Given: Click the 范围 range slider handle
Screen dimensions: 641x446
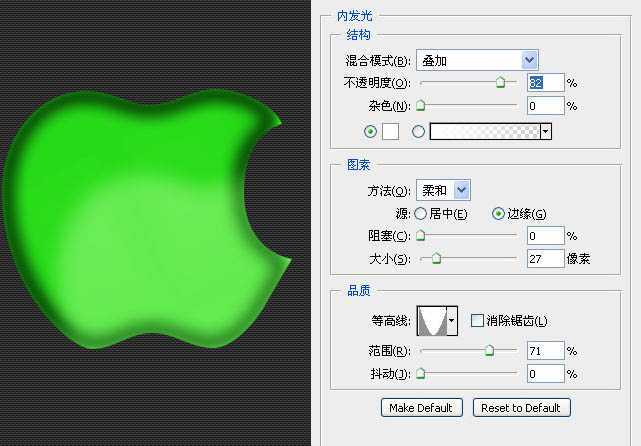Looking at the screenshot, I should pos(489,350).
